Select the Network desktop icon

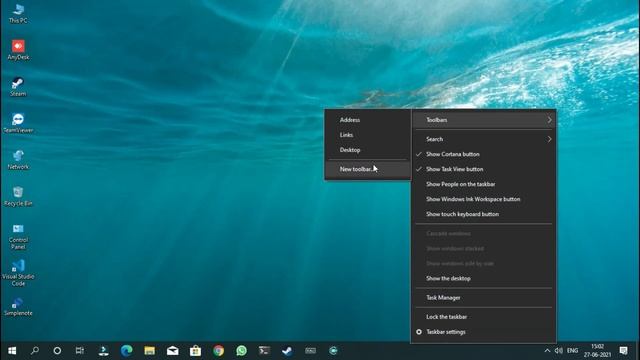18,160
